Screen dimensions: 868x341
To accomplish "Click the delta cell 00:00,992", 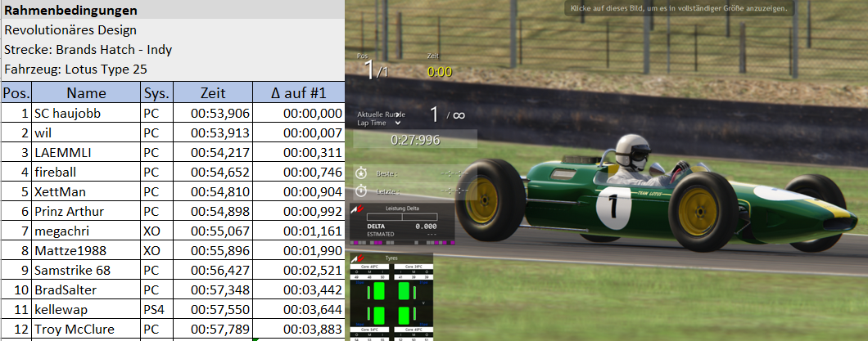I will pyautogui.click(x=299, y=212).
